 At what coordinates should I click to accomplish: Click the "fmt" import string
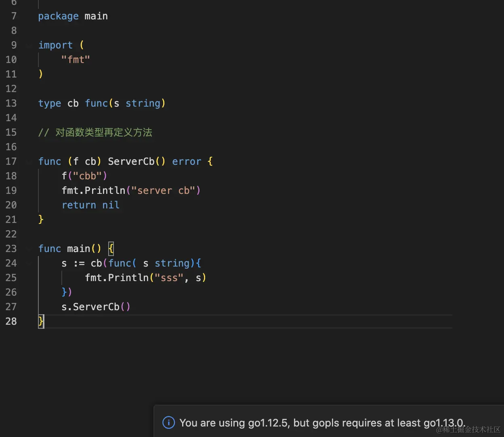click(x=76, y=60)
